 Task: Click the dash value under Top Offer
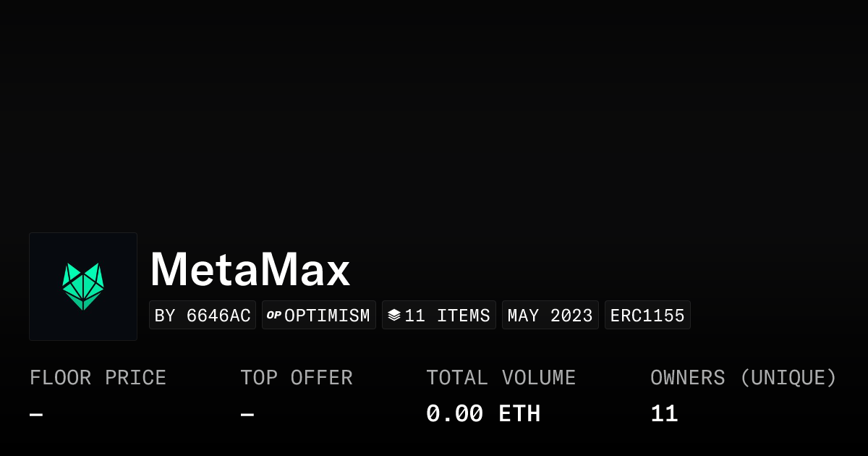pyautogui.click(x=247, y=415)
